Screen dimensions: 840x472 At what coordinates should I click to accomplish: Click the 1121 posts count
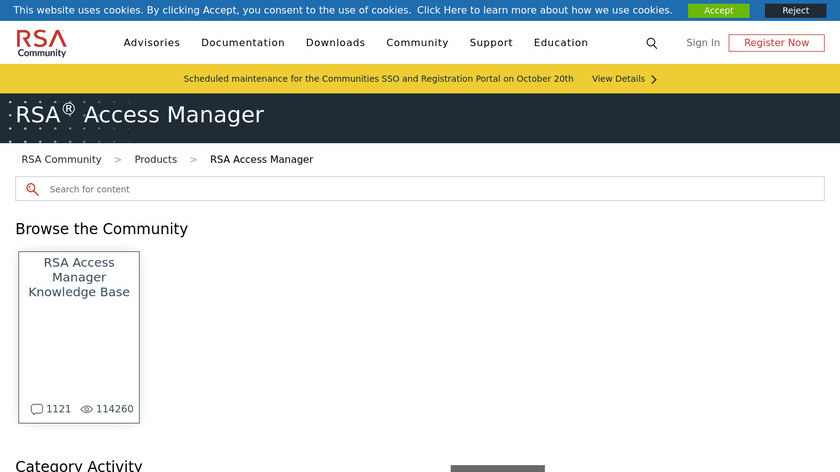58,409
